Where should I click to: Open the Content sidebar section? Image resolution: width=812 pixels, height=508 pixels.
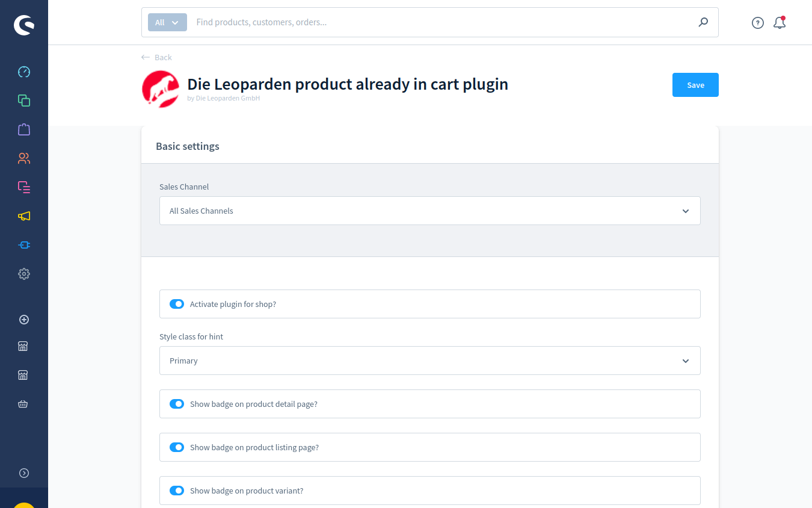tap(24, 187)
